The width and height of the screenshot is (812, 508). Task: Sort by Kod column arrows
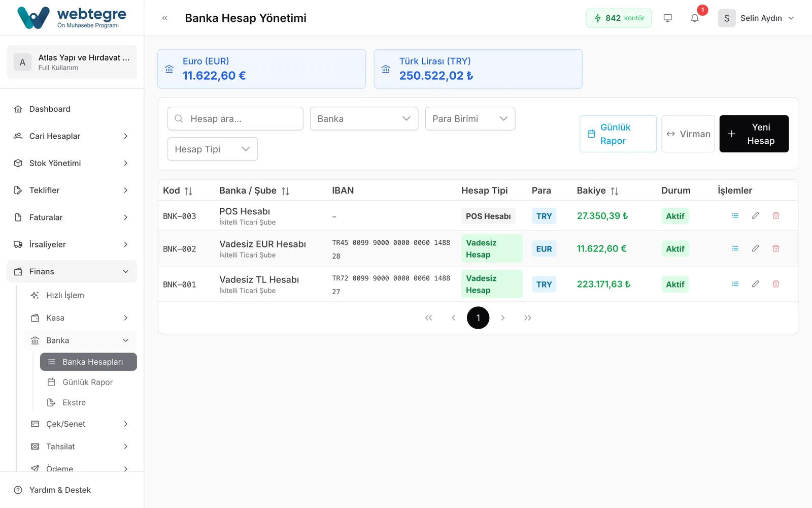click(188, 191)
